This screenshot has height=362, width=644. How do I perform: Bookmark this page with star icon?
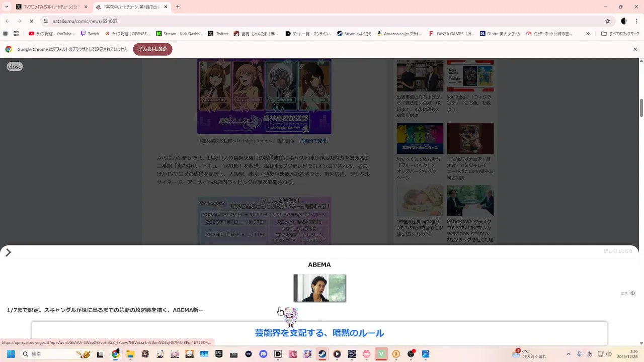point(608,21)
